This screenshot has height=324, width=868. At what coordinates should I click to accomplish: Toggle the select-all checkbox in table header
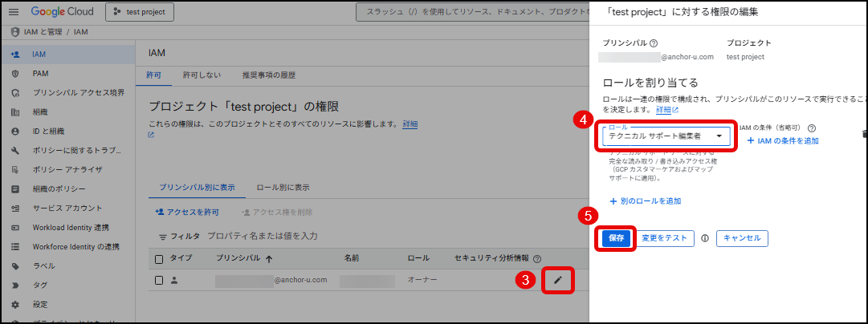coord(159,259)
